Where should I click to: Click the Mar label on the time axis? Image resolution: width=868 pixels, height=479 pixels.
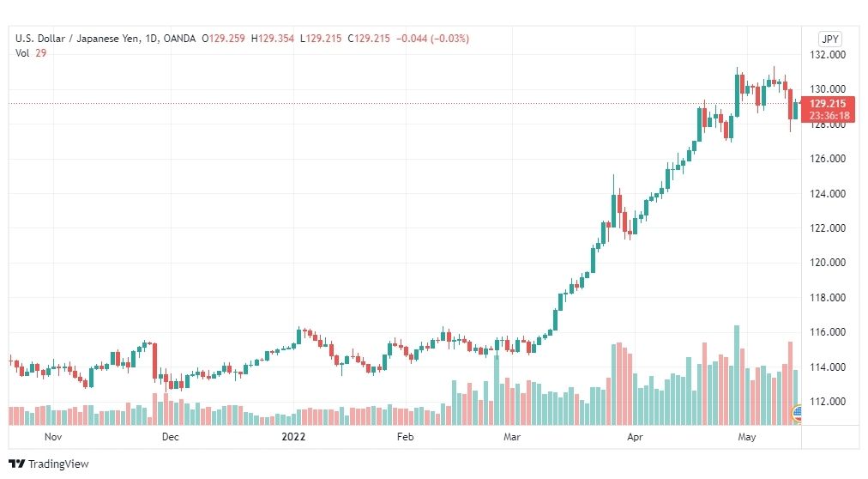click(512, 437)
